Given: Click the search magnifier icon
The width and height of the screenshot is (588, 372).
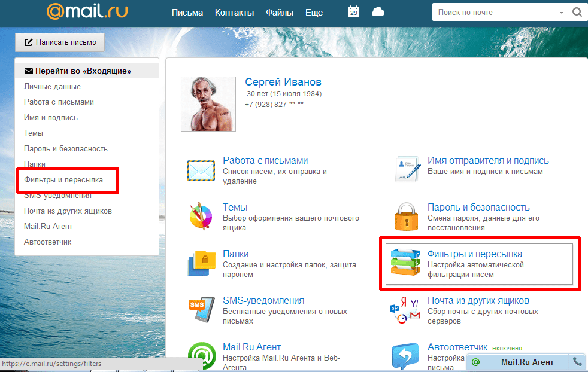Looking at the screenshot, I should click(x=577, y=12).
